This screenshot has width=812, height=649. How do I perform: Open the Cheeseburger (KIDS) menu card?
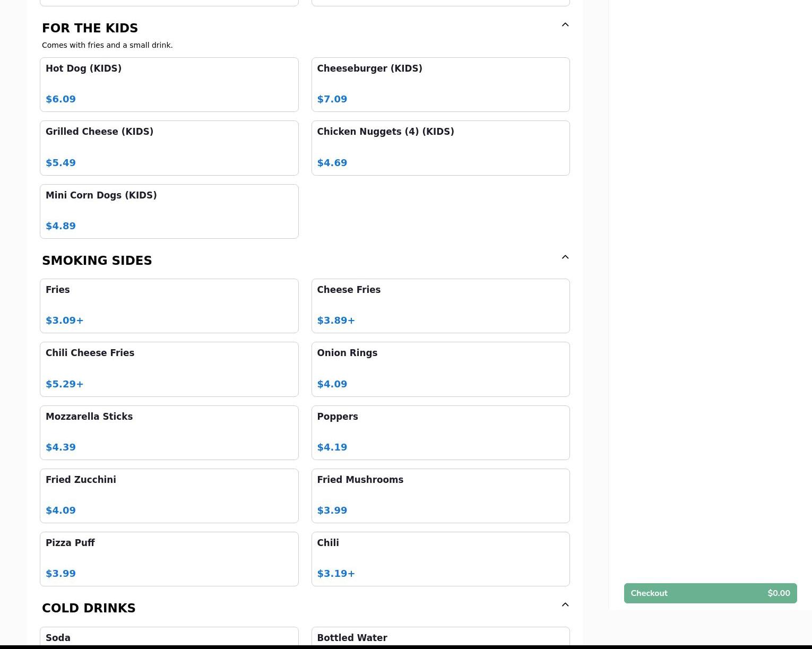(440, 84)
